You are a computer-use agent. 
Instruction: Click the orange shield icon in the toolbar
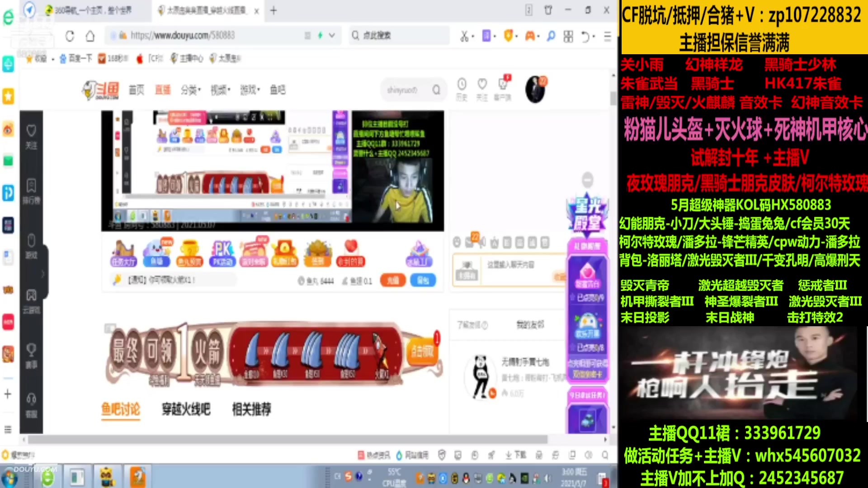508,35
